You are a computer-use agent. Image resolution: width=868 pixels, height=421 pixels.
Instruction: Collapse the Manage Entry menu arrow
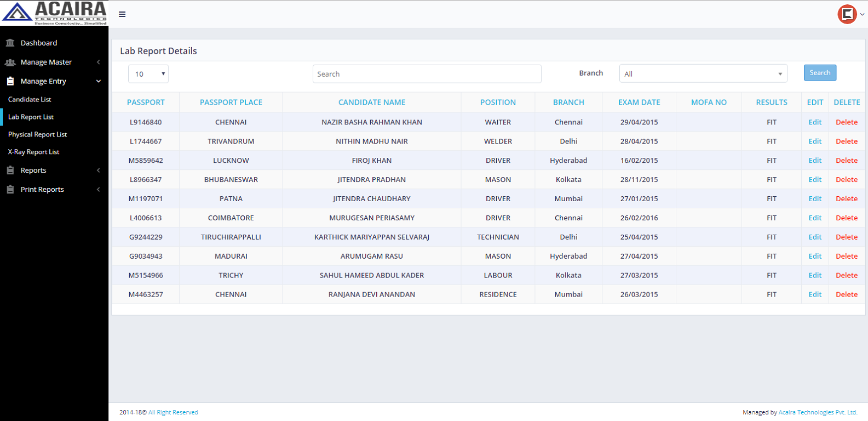[x=99, y=81]
